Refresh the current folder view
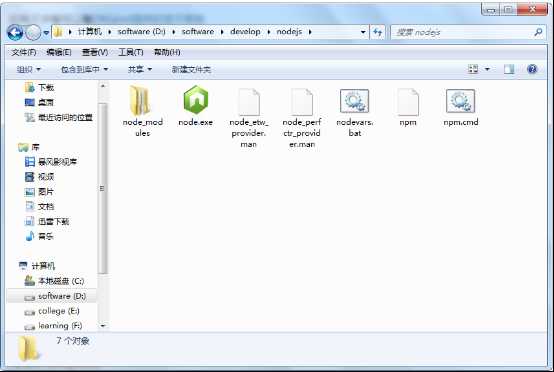Screen dimensions: 554x372 tap(378, 32)
